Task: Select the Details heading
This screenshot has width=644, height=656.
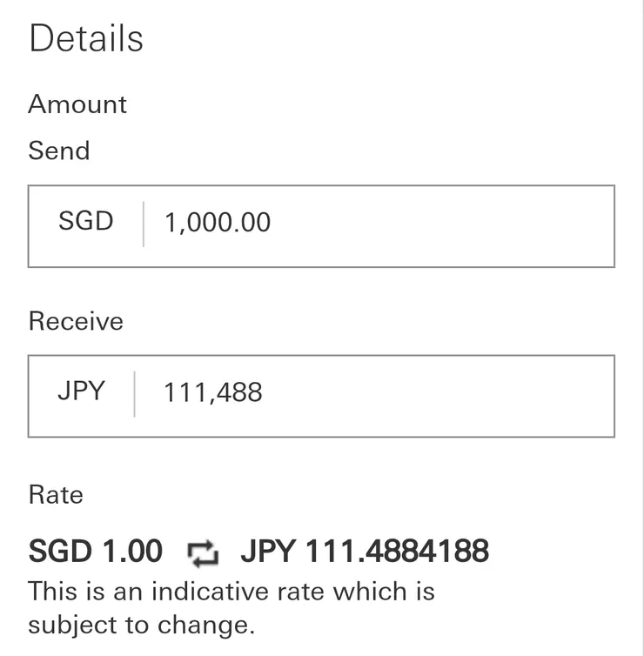Action: [x=86, y=39]
